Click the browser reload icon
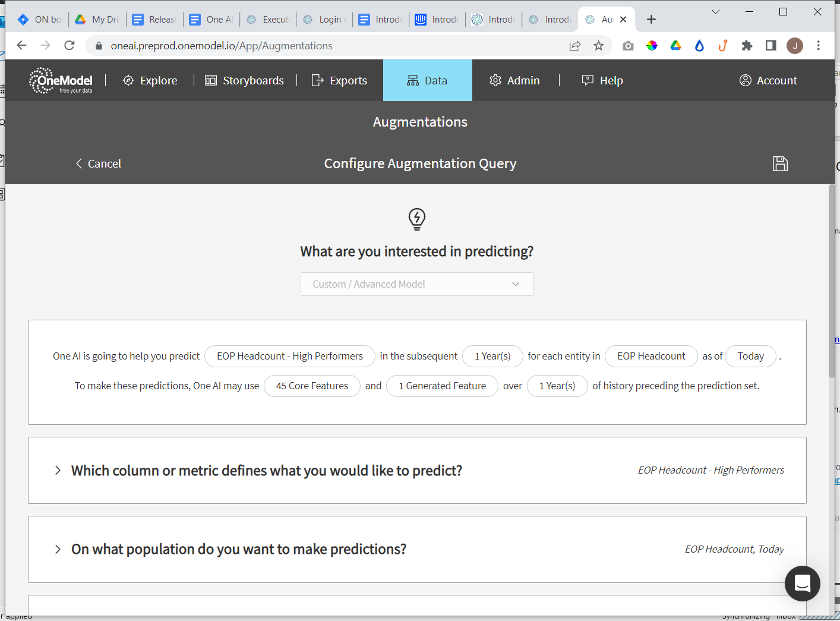Viewport: 840px width, 621px height. 70,46
